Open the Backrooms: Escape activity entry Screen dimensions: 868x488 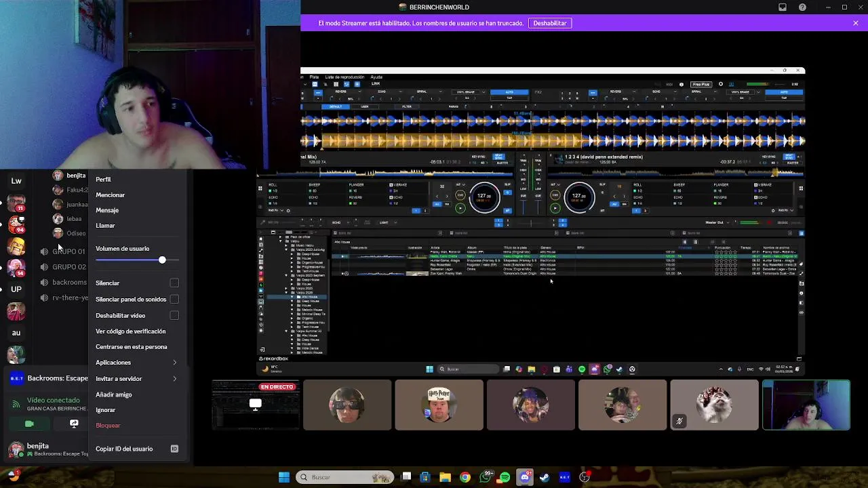pyautogui.click(x=58, y=378)
